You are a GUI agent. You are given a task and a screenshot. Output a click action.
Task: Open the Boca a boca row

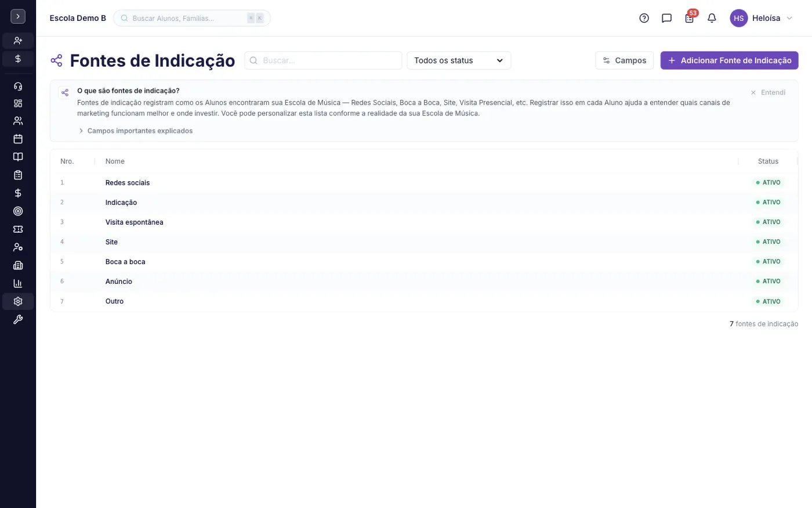424,261
